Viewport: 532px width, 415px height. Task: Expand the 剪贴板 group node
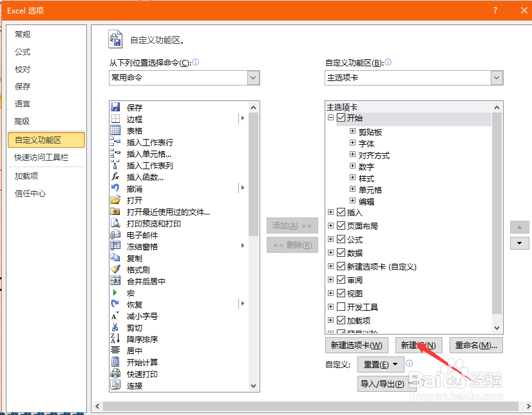pyautogui.click(x=352, y=131)
